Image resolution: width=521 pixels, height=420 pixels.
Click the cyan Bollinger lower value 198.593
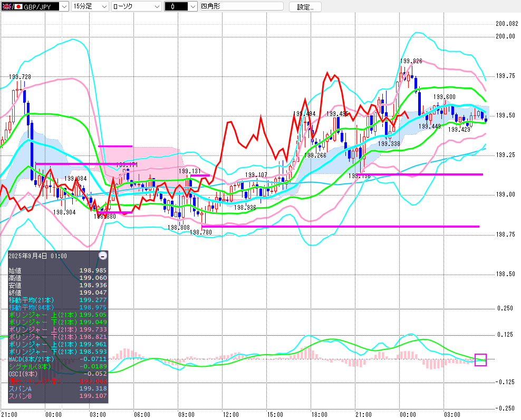click(x=93, y=351)
